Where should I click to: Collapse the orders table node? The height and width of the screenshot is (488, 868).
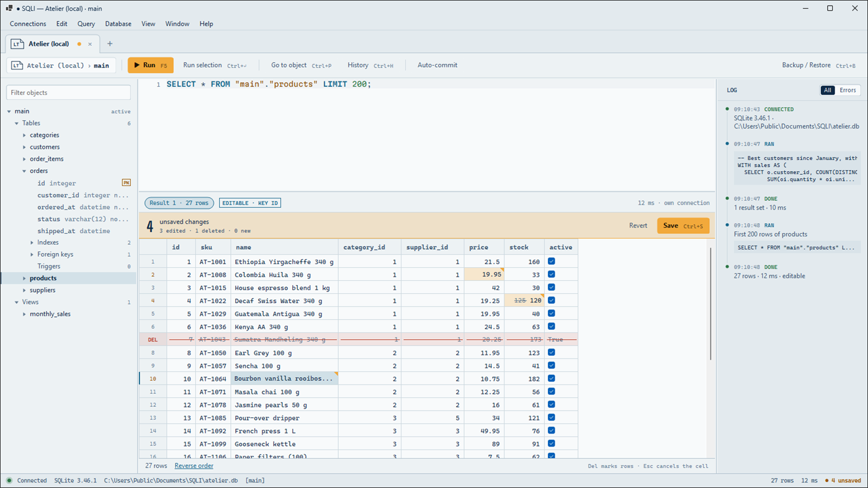pos(25,171)
